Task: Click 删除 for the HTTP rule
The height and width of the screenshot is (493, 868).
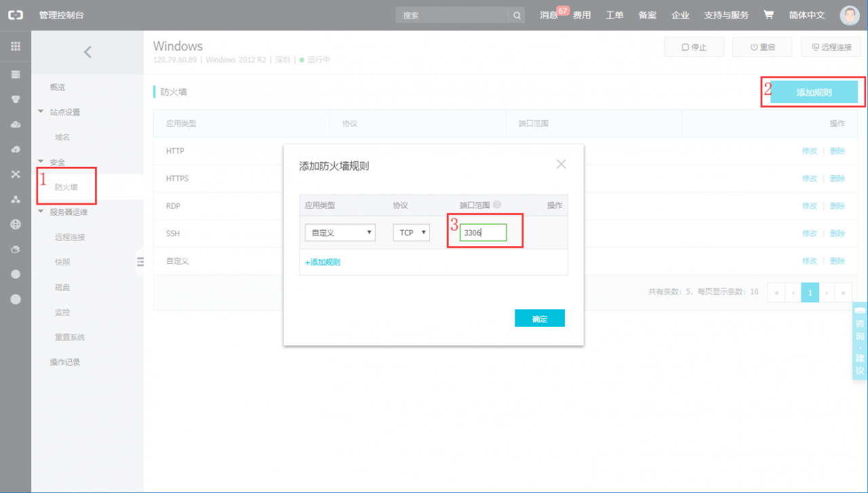Action: tap(837, 151)
